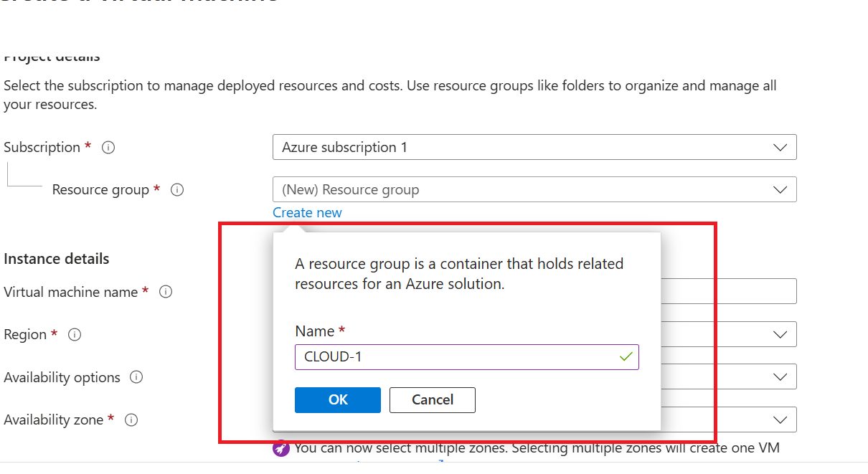Expand the Availability options dropdown arrow
868x474 pixels.
[x=780, y=377]
